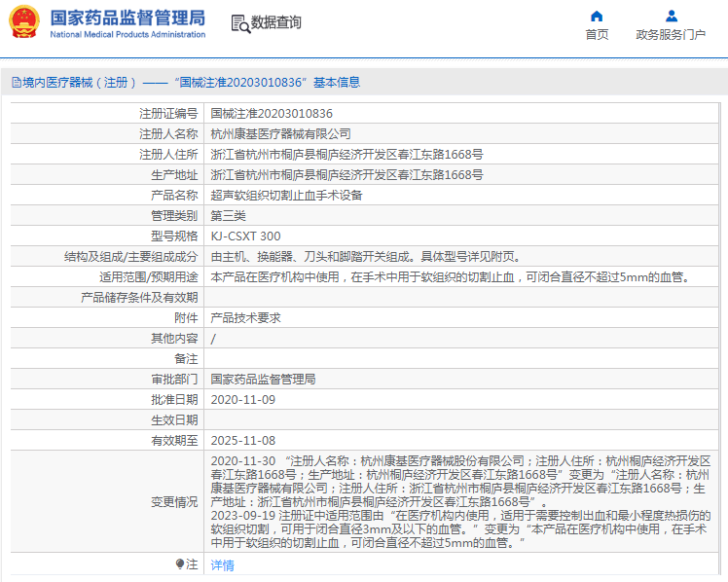This screenshot has width=728, height=582.
Task: Click the bullet icon beside 注
Action: coord(180,564)
